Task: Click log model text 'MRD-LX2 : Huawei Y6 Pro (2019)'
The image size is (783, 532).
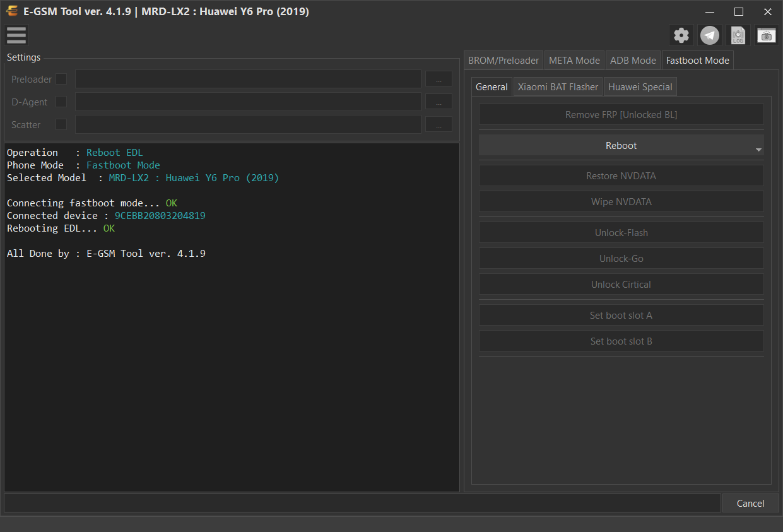Action: (194, 178)
